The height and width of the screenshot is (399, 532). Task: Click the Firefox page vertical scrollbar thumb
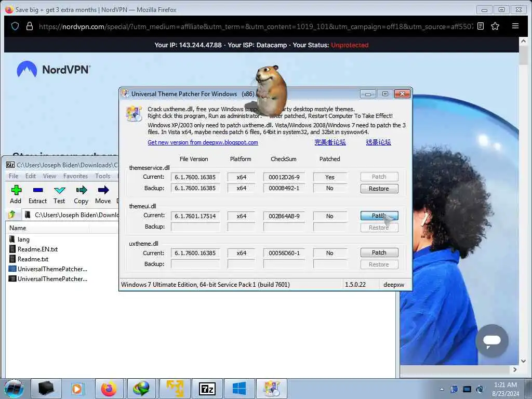524,54
